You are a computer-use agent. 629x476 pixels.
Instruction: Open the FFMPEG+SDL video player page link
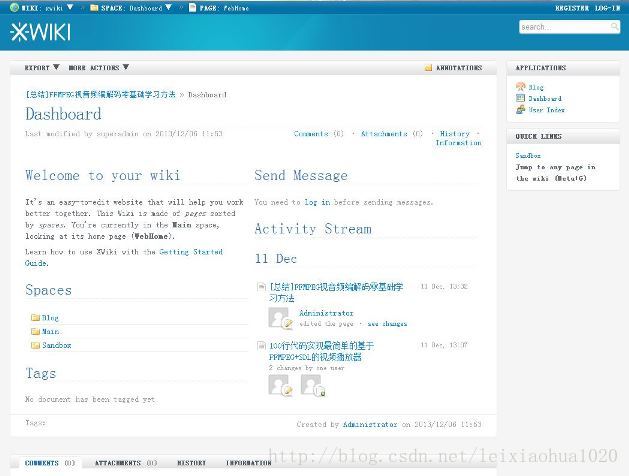click(321, 351)
